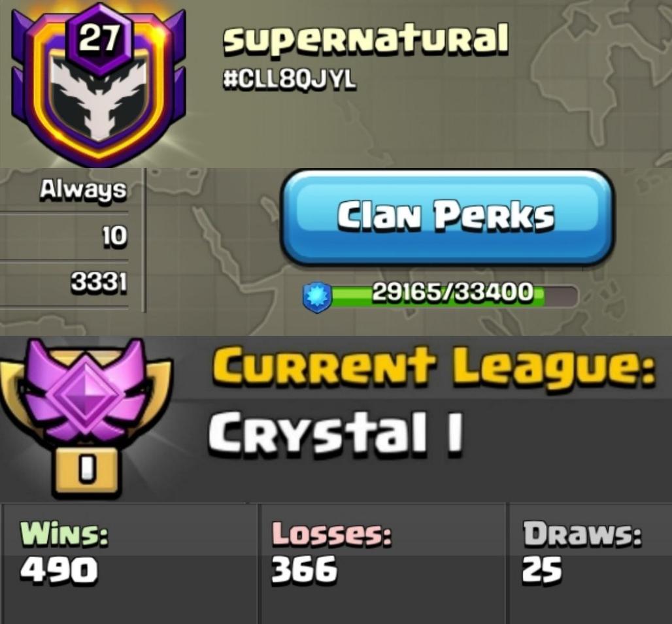Click the Crystal league trophy icon
Viewport: 672px width, 624px height.
coord(86,418)
